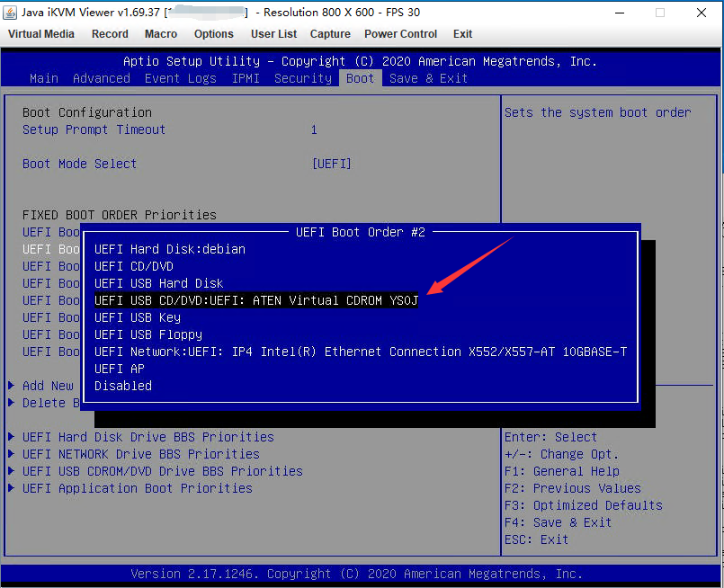Click the UEFI Boot Order #2 popup title

(x=360, y=232)
